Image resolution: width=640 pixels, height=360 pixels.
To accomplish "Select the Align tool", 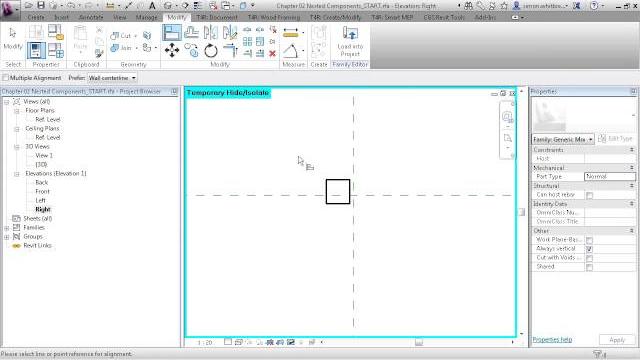I will point(172,33).
